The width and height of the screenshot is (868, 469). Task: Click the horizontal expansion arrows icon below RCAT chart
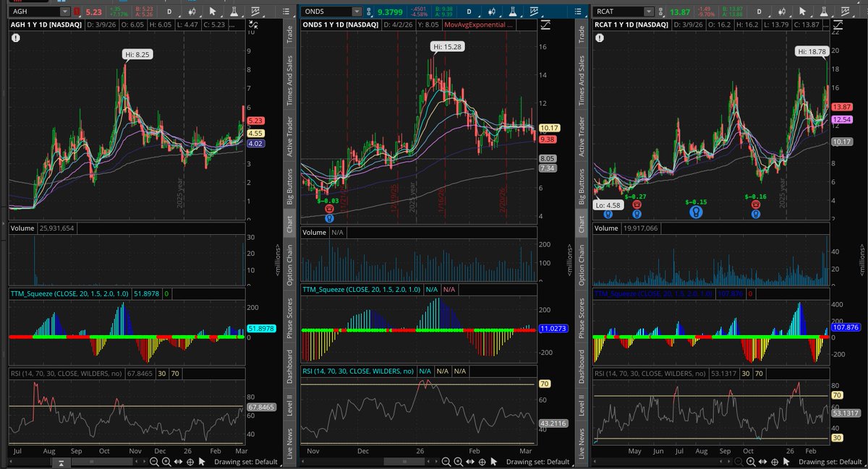763,462
